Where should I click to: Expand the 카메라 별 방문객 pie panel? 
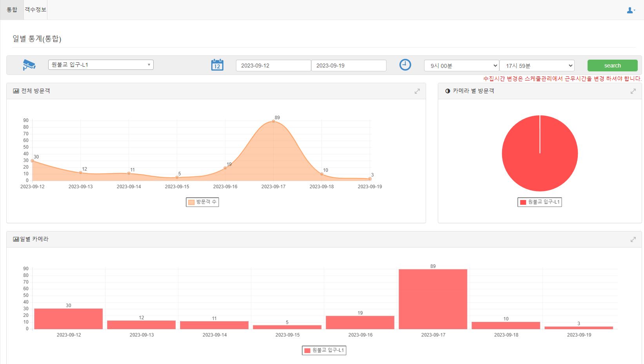point(633,91)
